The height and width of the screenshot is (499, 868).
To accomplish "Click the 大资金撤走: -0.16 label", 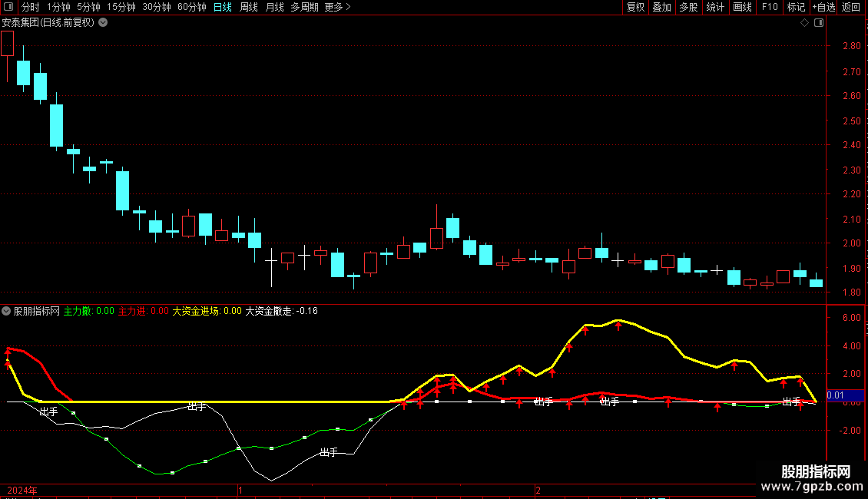I will (x=281, y=311).
